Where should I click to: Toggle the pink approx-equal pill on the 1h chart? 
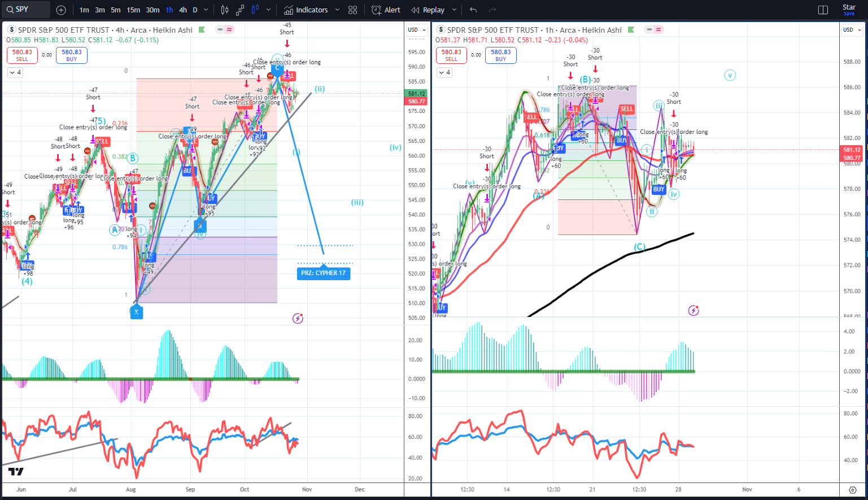[658, 29]
